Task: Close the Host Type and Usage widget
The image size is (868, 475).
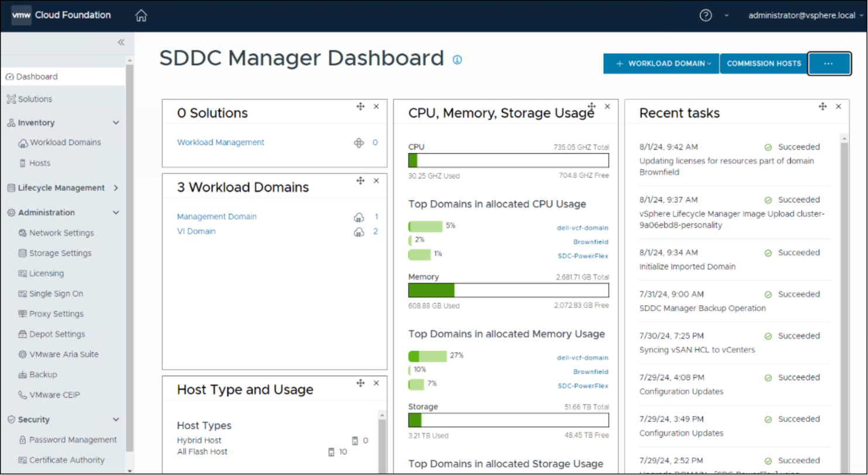Action: coord(376,383)
